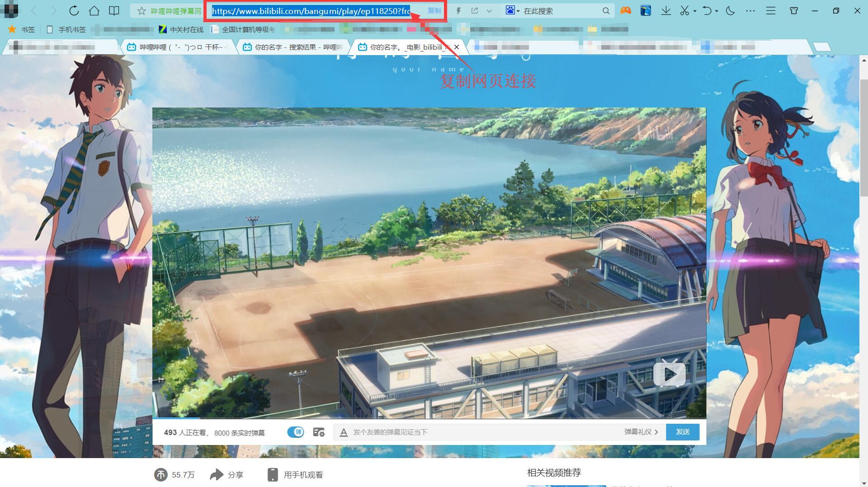Viewport: 868px width, 487px height.
Task: Open 手机书签 bookmark
Action: tap(66, 29)
